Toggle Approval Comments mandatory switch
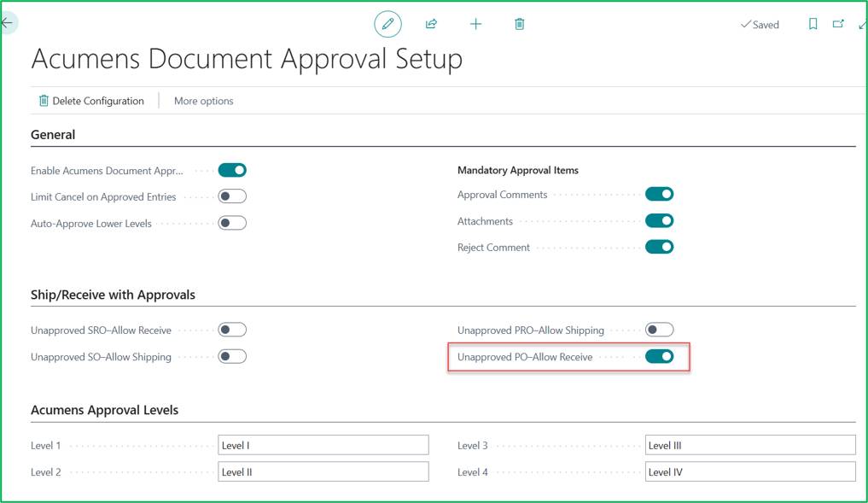The image size is (868, 503). point(659,194)
